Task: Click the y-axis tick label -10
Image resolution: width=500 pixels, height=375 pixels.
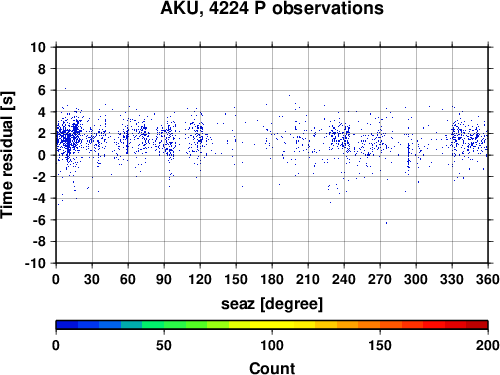Action: [x=35, y=263]
